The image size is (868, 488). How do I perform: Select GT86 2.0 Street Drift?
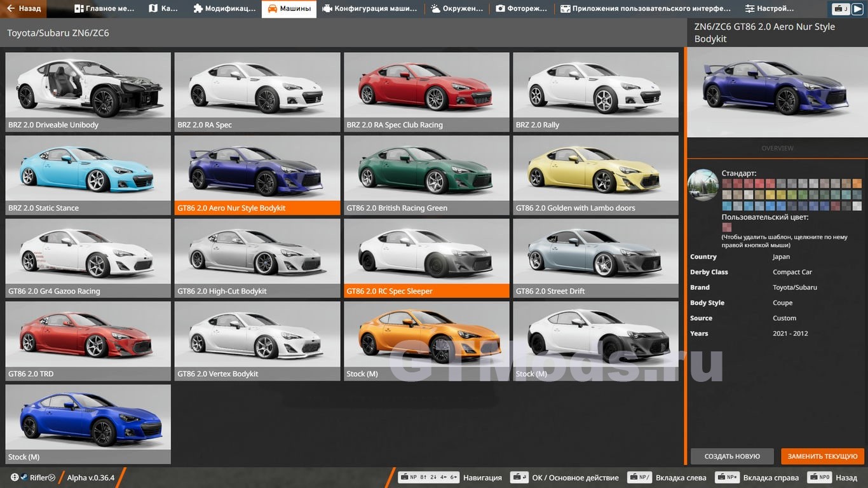pos(596,259)
